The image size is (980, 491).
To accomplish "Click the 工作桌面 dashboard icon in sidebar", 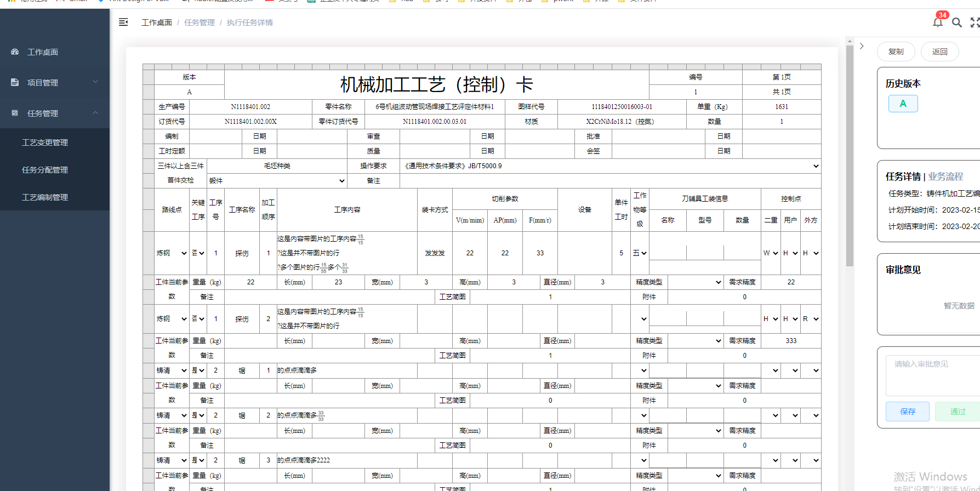I will tap(15, 52).
